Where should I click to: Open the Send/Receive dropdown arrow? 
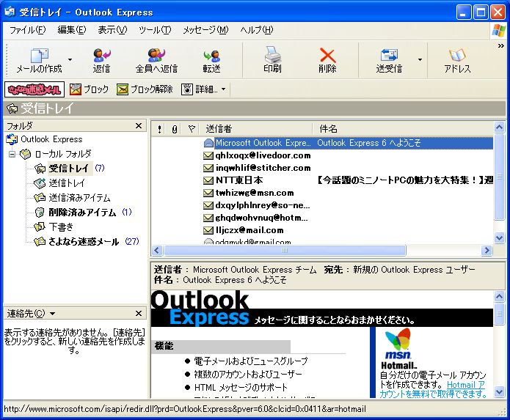pyautogui.click(x=420, y=60)
